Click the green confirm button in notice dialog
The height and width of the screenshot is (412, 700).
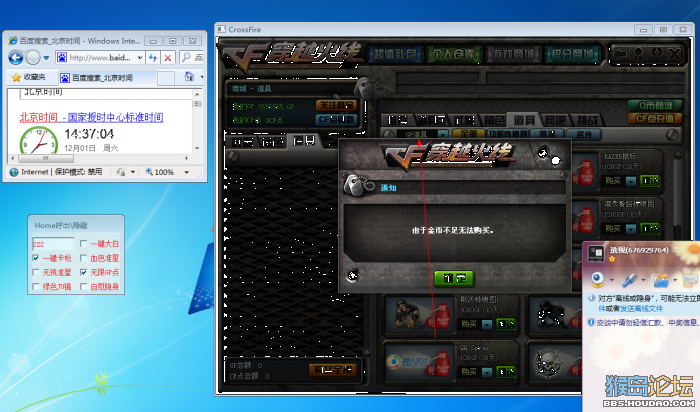(454, 279)
